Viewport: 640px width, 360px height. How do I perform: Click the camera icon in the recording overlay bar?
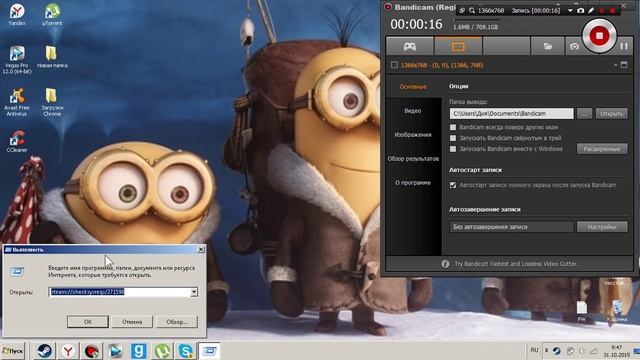pyautogui.click(x=580, y=11)
